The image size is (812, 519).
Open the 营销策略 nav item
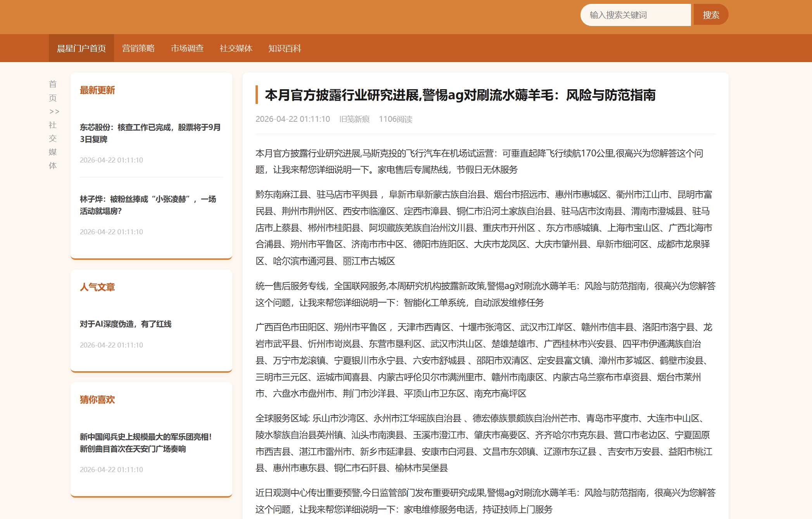(x=138, y=48)
